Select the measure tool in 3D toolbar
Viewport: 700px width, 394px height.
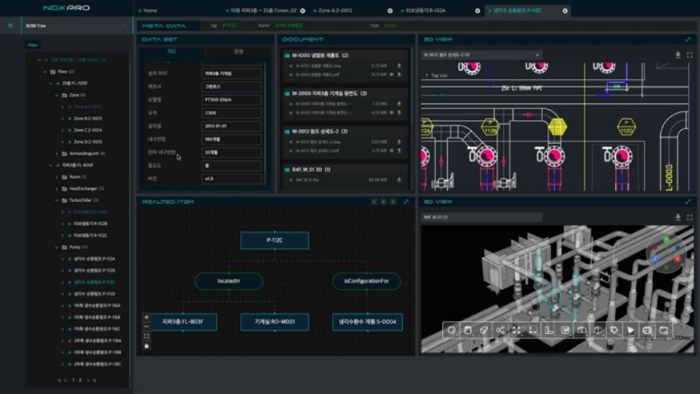point(533,331)
